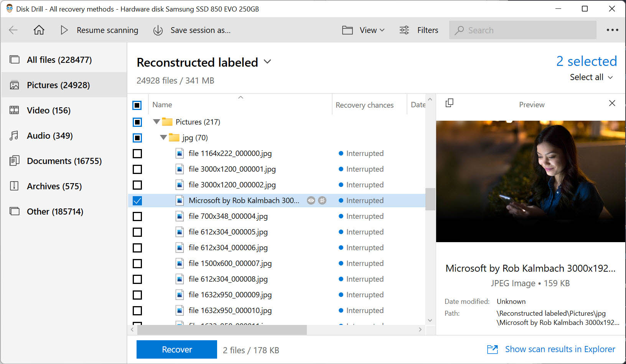Open the three-dot more options menu
The height and width of the screenshot is (364, 626).
[x=612, y=30]
